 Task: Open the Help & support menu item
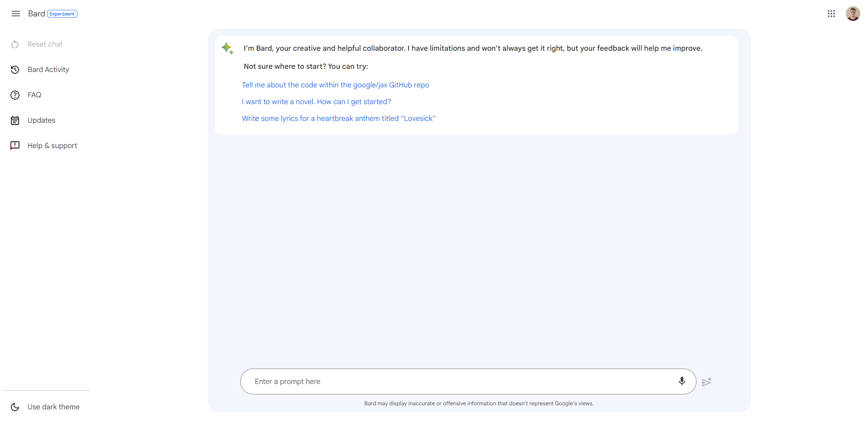(52, 146)
